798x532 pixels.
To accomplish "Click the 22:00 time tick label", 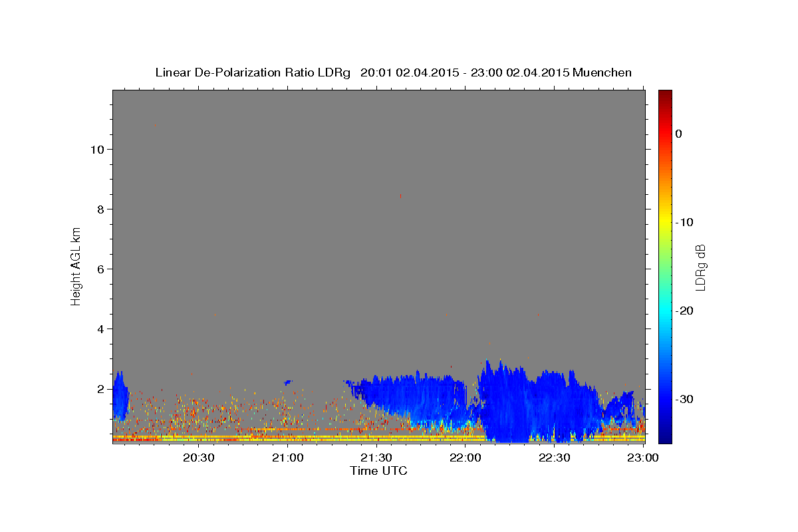I will tap(465, 458).
